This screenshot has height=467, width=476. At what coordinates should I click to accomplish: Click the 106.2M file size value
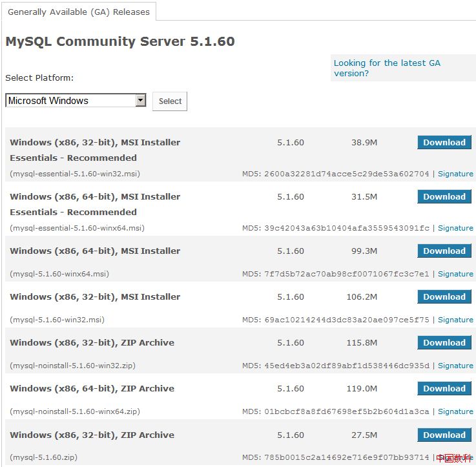[362, 297]
